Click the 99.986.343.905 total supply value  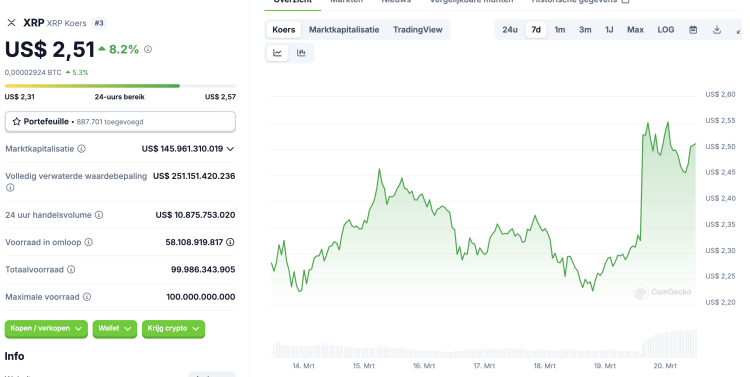(x=203, y=269)
